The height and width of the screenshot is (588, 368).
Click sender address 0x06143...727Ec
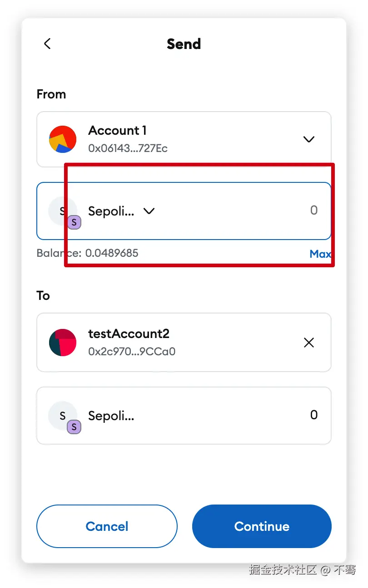128,148
